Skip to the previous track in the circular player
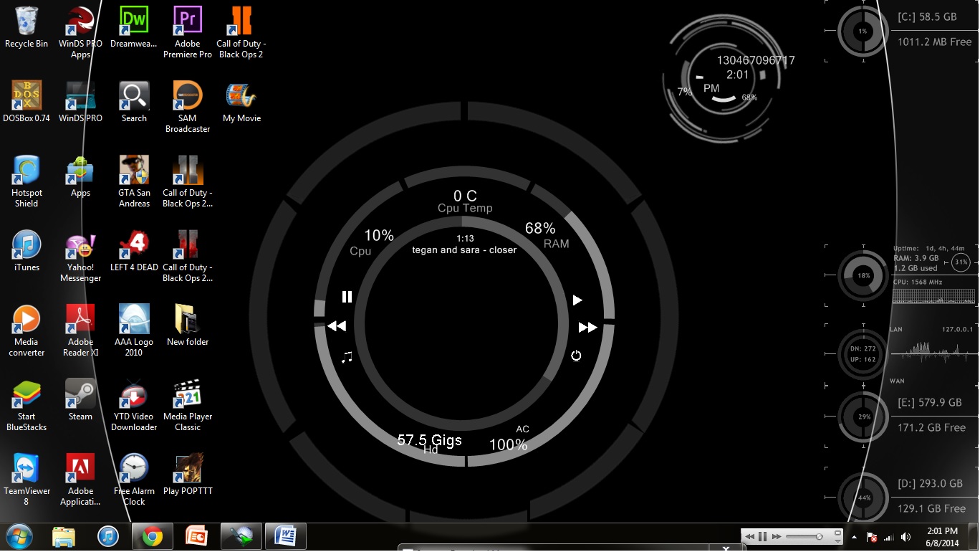Viewport: 980px width, 552px height. (x=337, y=326)
